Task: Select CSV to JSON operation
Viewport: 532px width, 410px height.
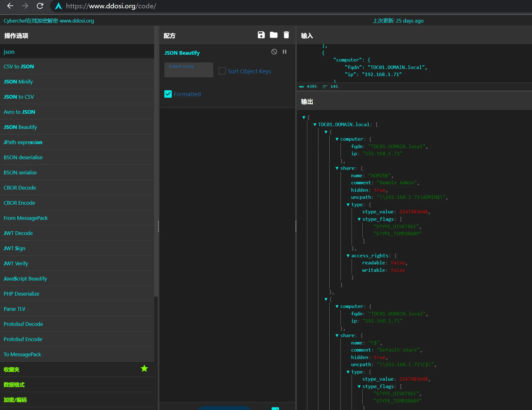Action: click(77, 66)
